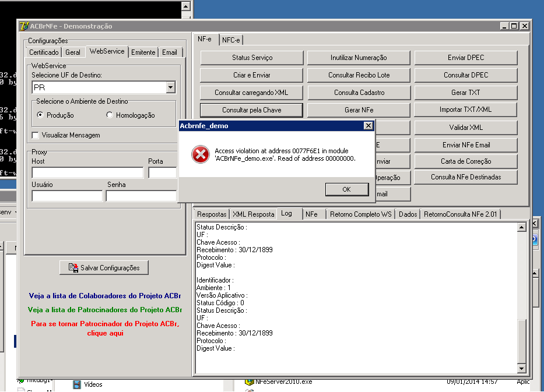Click the Enviar NFe Email button
Screen dimensions: 544x392
point(466,145)
